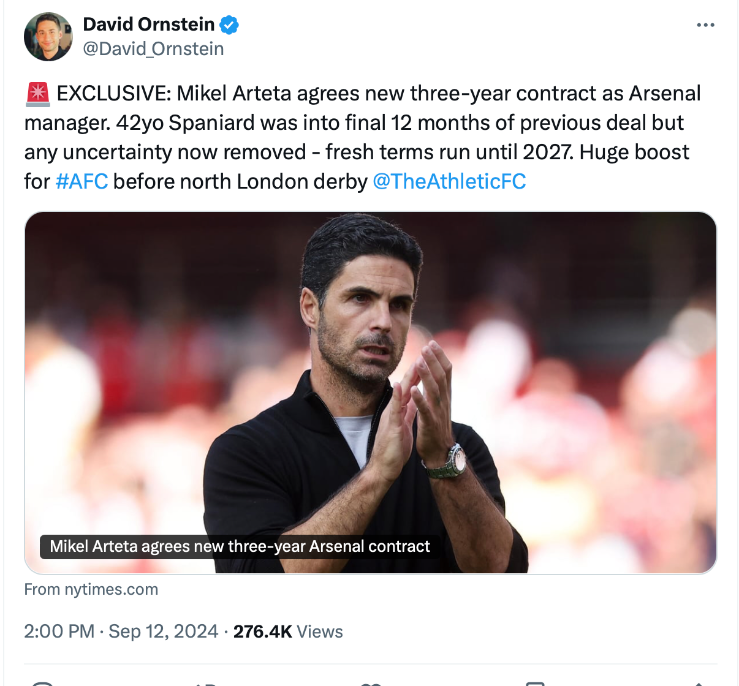This screenshot has width=739, height=686.
Task: Click the red siren emoji
Action: (x=37, y=95)
